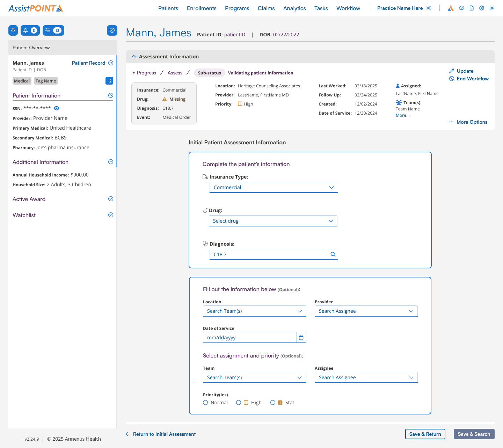
Task: Click the Diagnosis search magnifier icon
Action: click(x=333, y=254)
